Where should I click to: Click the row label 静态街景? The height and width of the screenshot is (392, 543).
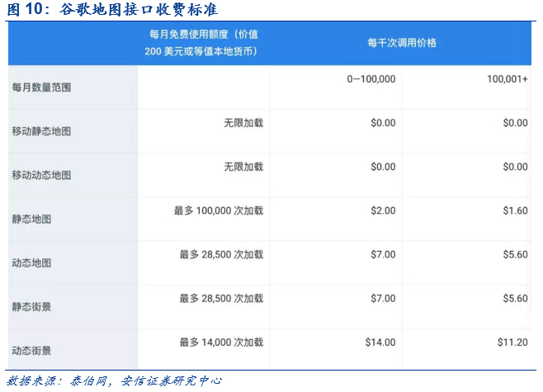point(31,307)
